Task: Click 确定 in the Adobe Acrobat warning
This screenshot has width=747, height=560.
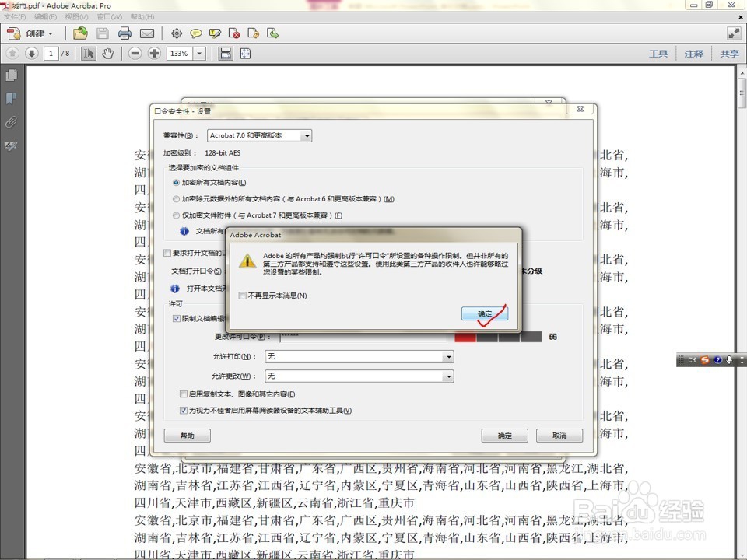Action: [485, 313]
